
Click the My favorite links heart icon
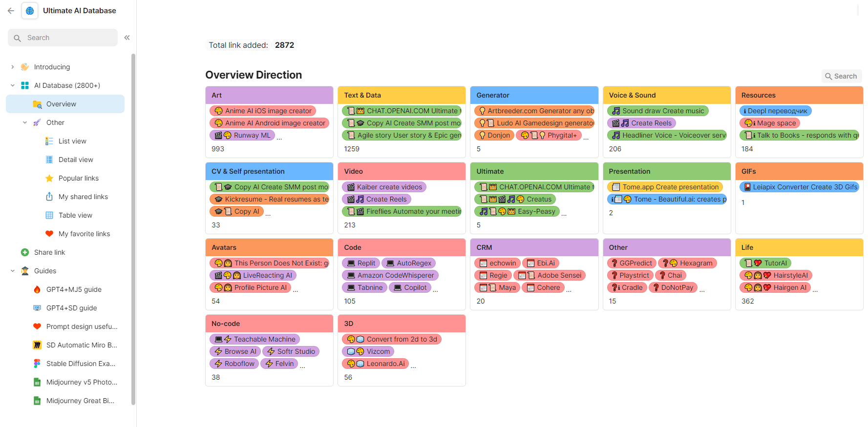(x=49, y=234)
